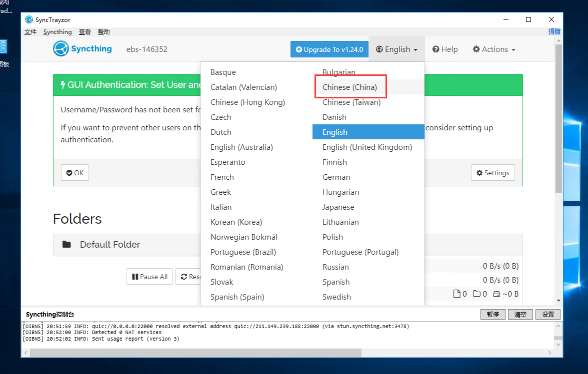This screenshot has width=588, height=374.
Task: Click the Settings gear icon in alert
Action: pos(479,173)
